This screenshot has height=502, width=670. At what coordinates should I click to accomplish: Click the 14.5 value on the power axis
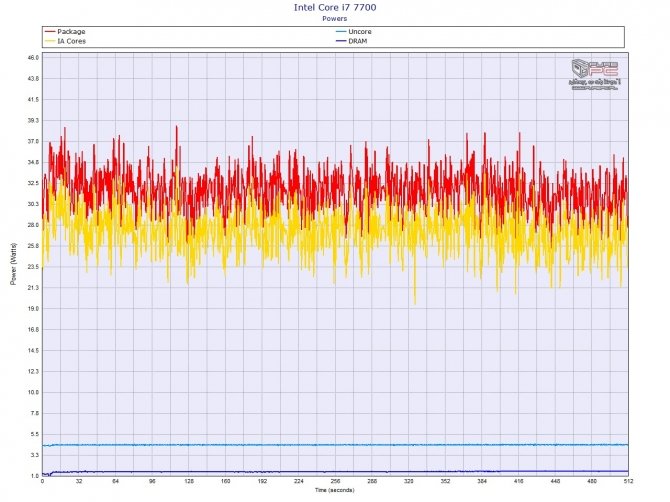click(33, 351)
